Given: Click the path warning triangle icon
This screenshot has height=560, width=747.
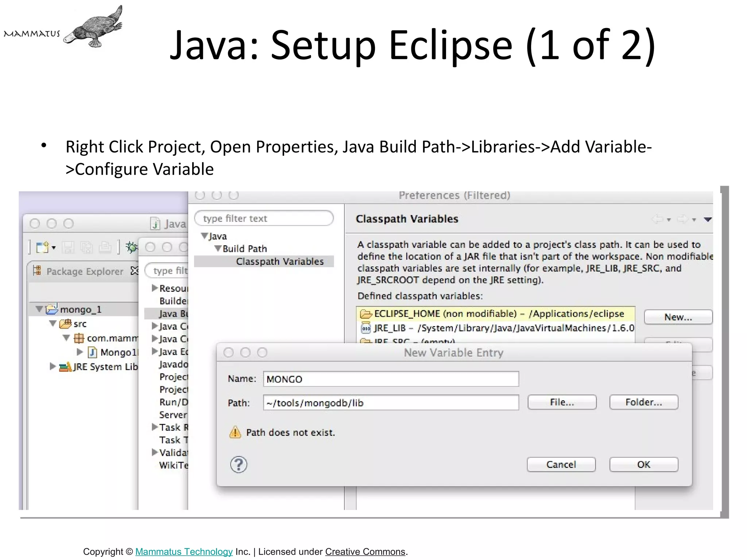Looking at the screenshot, I should pyautogui.click(x=235, y=432).
